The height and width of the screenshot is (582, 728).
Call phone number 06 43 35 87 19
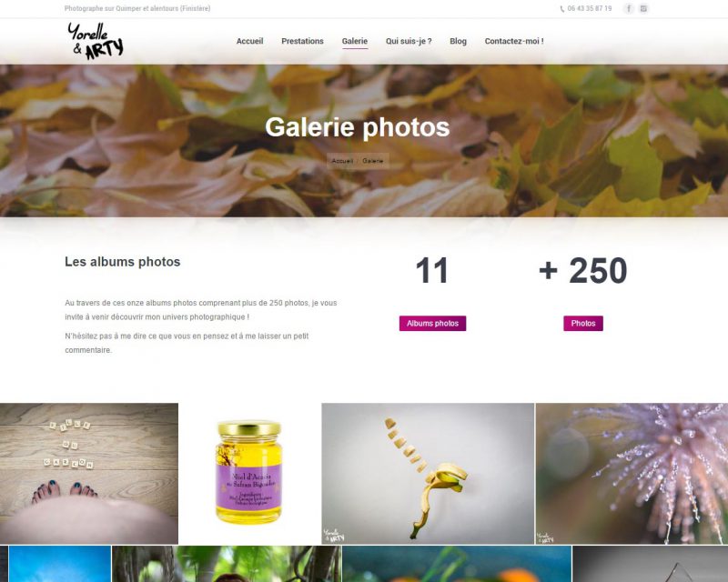pyautogui.click(x=589, y=8)
